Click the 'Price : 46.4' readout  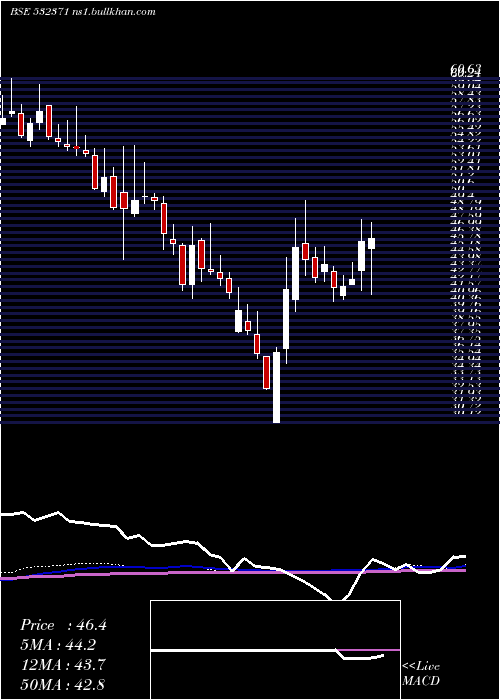coord(63,625)
